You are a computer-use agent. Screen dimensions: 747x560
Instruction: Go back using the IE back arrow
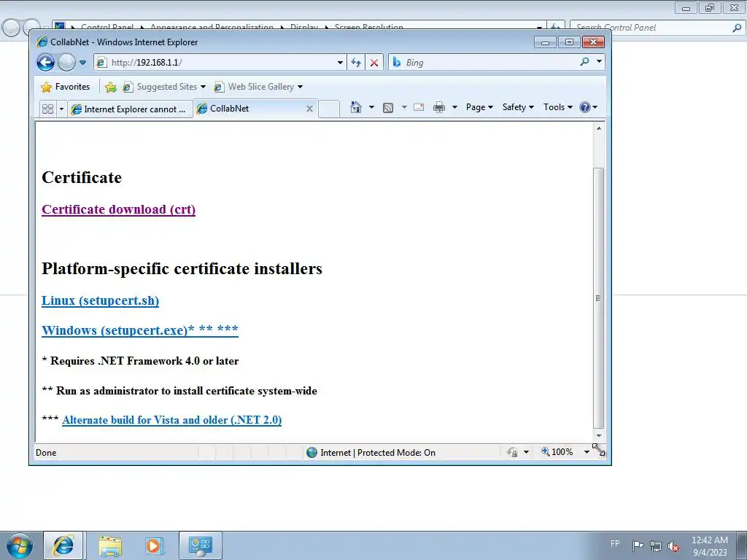click(x=46, y=63)
